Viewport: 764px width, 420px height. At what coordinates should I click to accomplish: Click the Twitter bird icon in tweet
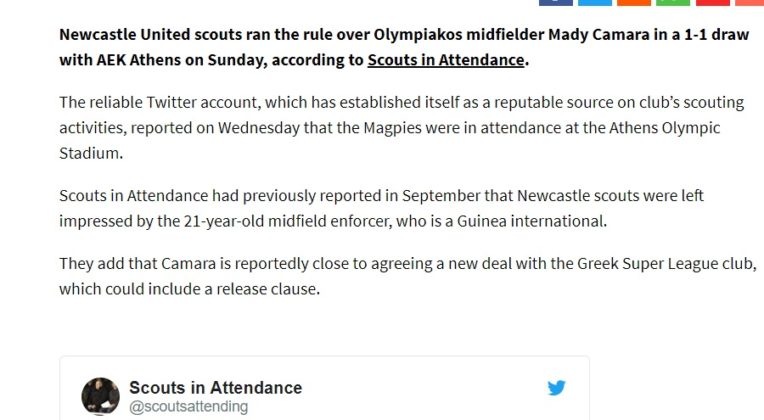click(556, 388)
